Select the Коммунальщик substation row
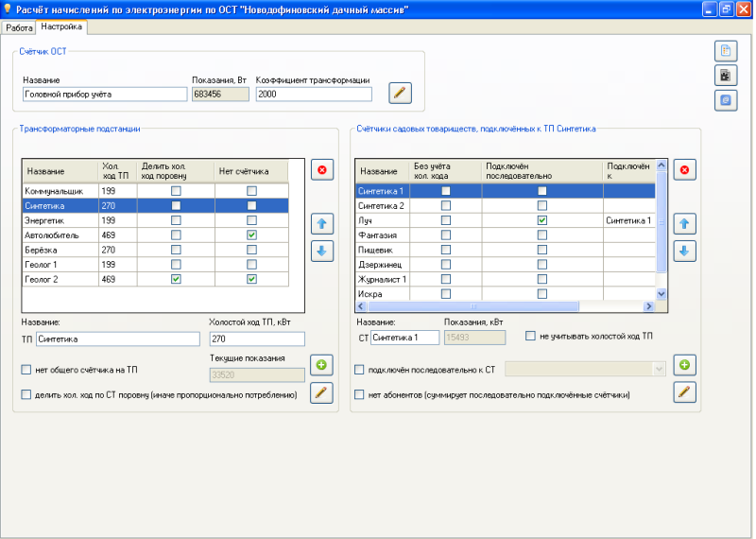 pyautogui.click(x=155, y=191)
